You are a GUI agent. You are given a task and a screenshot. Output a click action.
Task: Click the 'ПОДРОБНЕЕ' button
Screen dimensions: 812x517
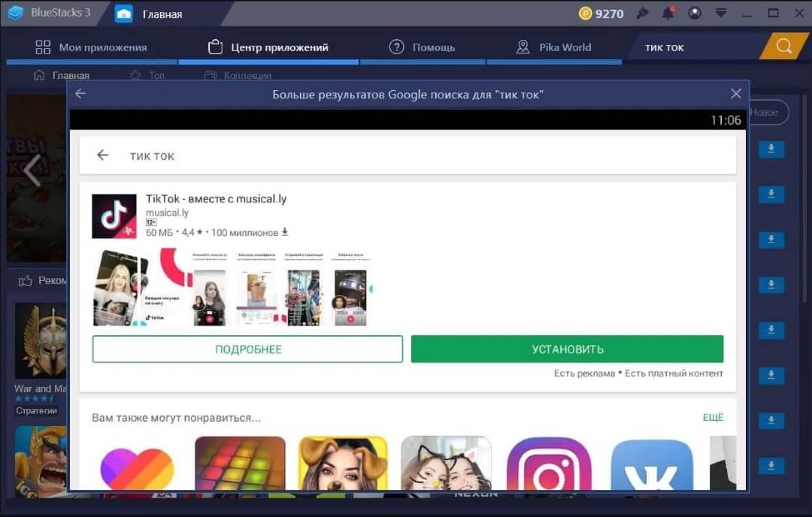(x=247, y=349)
